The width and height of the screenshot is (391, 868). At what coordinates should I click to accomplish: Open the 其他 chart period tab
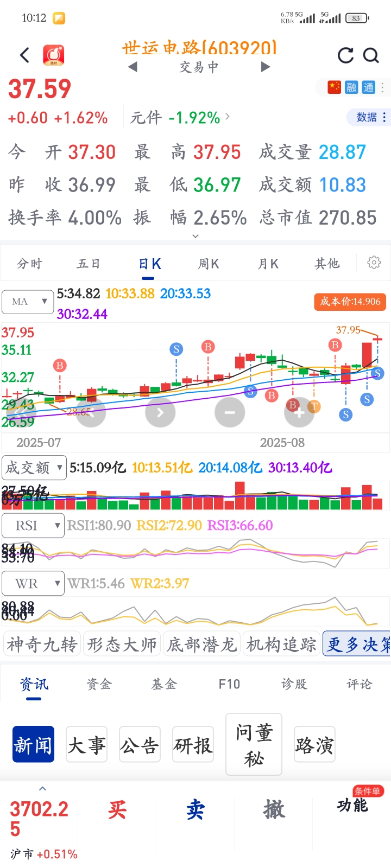click(x=327, y=264)
